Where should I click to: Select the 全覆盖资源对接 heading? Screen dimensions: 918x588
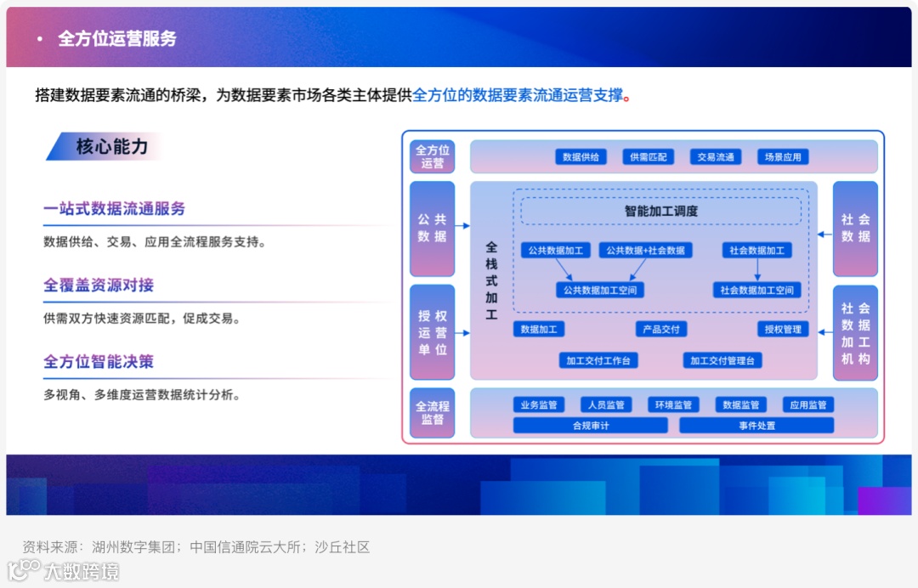click(x=99, y=285)
